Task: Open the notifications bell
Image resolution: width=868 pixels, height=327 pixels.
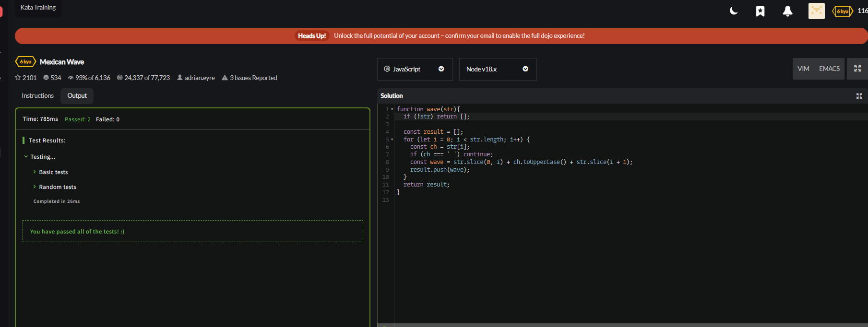Action: 787,11
